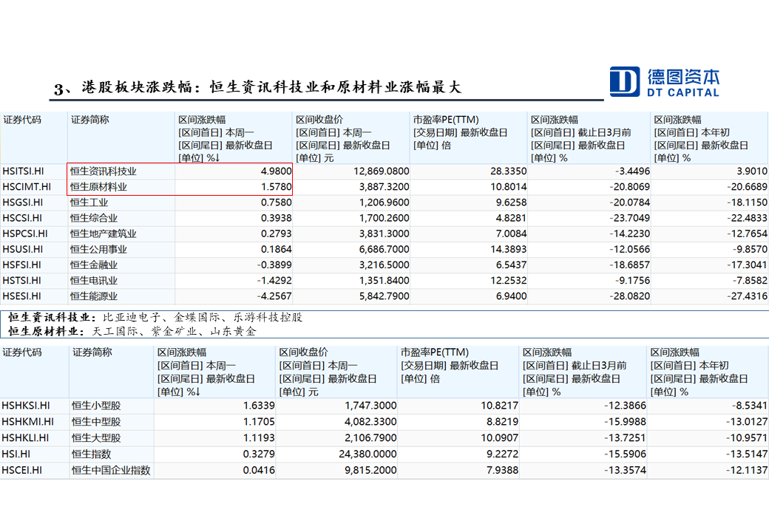The height and width of the screenshot is (532, 769).
Task: Click the -27.4316 year-to-date value
Action: point(747,297)
